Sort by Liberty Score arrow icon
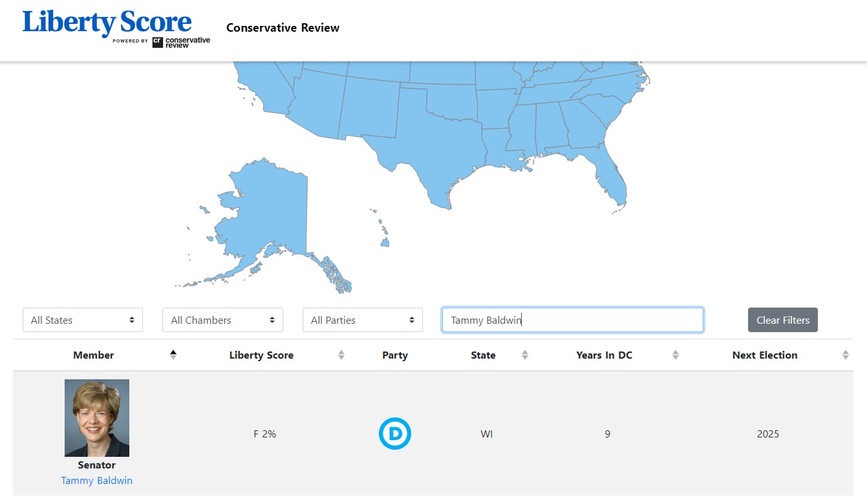This screenshot has height=504, width=867. [341, 355]
